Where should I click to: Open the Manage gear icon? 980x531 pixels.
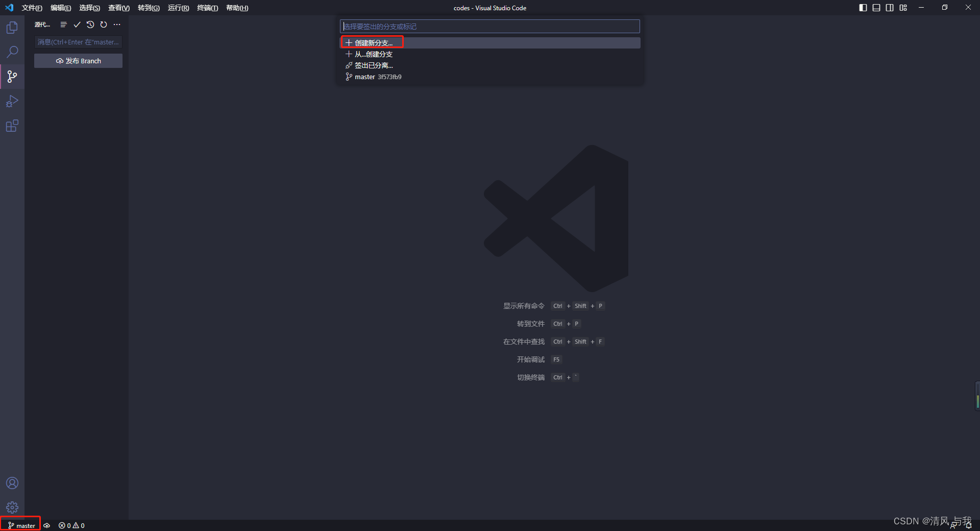point(12,508)
